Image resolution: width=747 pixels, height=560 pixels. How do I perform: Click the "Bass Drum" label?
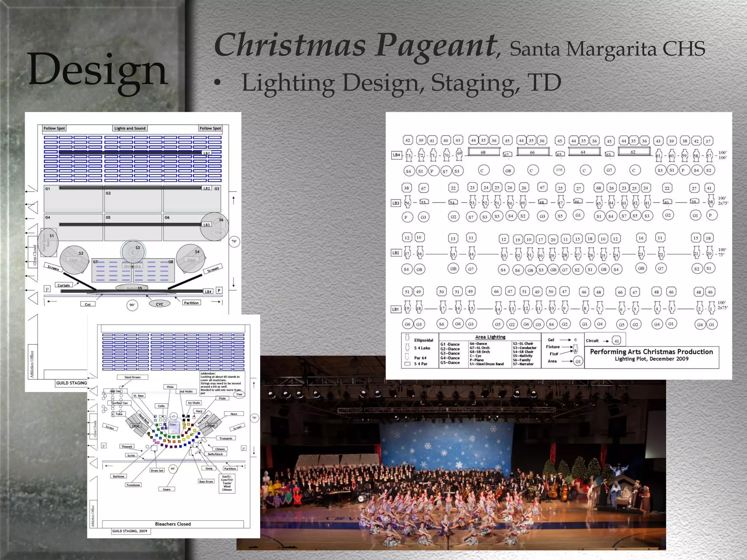(x=206, y=482)
